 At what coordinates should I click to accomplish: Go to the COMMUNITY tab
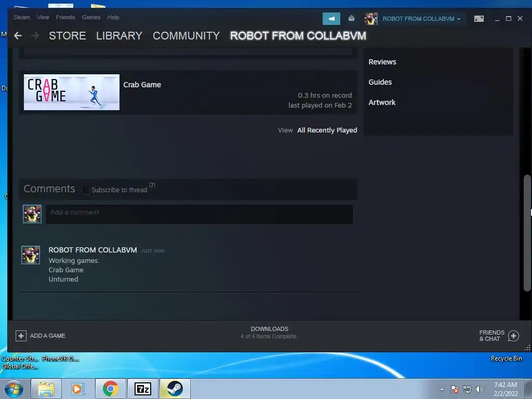(x=187, y=36)
